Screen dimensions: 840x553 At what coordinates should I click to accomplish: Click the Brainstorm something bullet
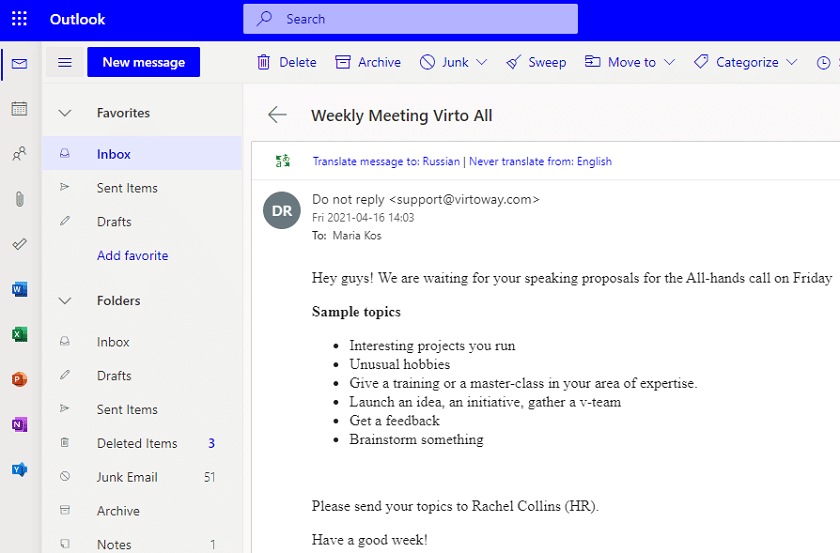(x=416, y=439)
